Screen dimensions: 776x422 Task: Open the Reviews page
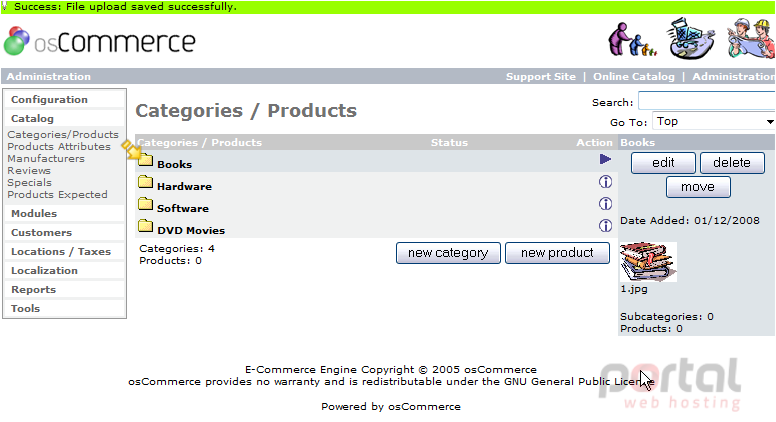tap(29, 171)
